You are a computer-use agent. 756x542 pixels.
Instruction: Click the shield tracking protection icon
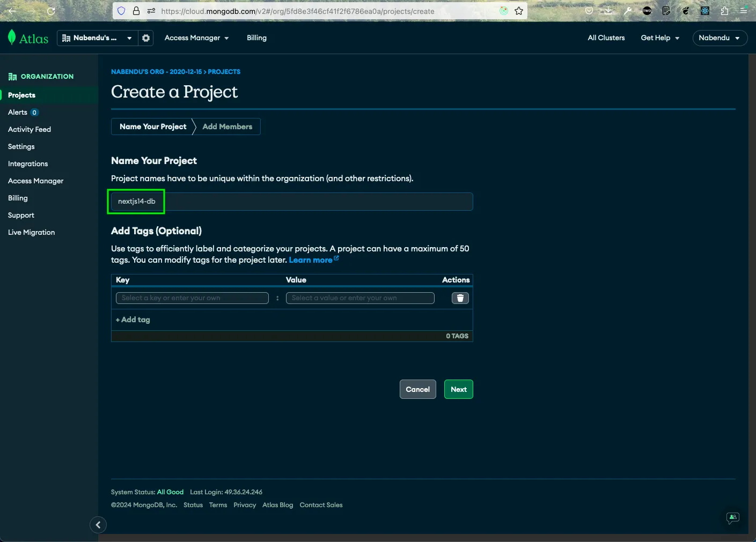(121, 11)
